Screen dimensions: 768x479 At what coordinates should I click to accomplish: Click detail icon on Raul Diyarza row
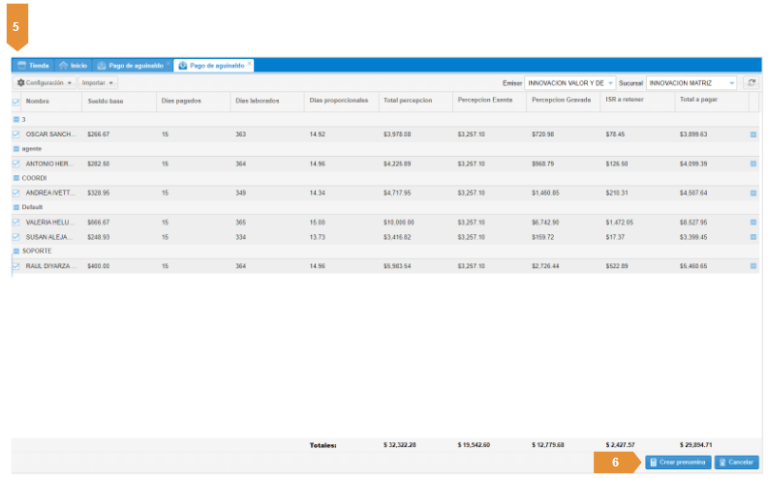tap(753, 266)
